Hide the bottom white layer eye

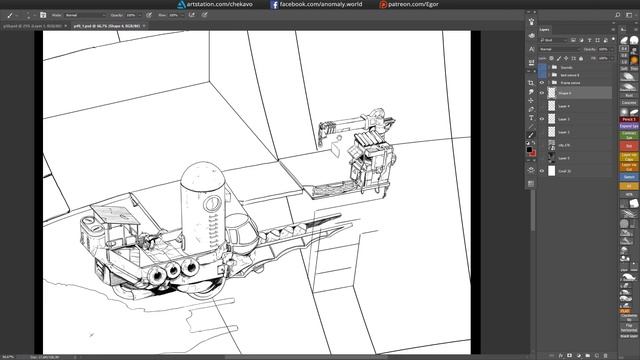coord(542,171)
